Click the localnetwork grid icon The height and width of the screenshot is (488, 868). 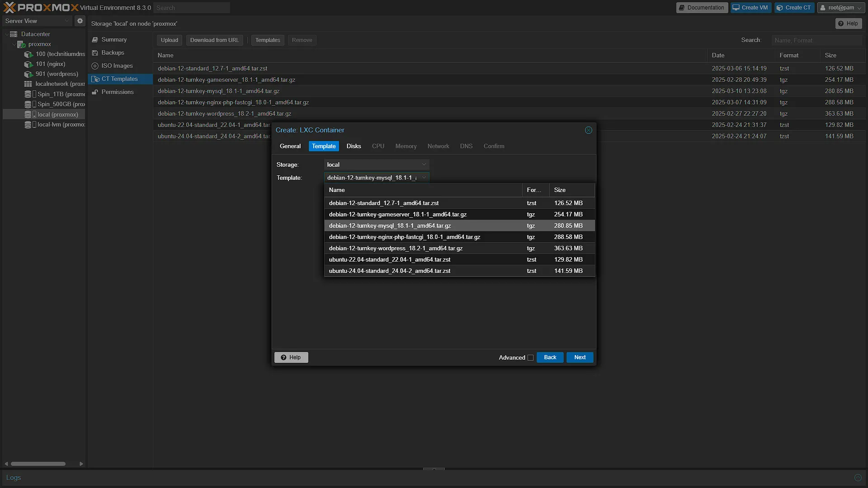(28, 84)
